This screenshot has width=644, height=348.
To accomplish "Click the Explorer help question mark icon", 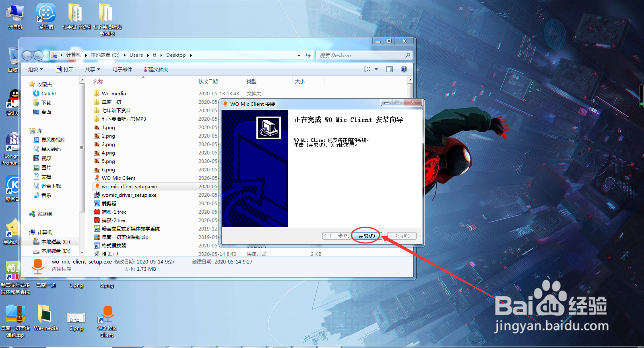I will (x=404, y=69).
